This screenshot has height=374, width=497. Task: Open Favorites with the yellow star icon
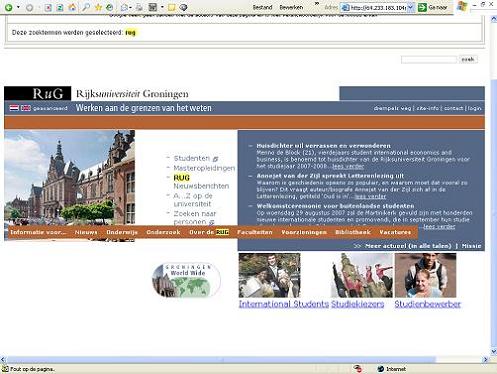tap(98, 7)
